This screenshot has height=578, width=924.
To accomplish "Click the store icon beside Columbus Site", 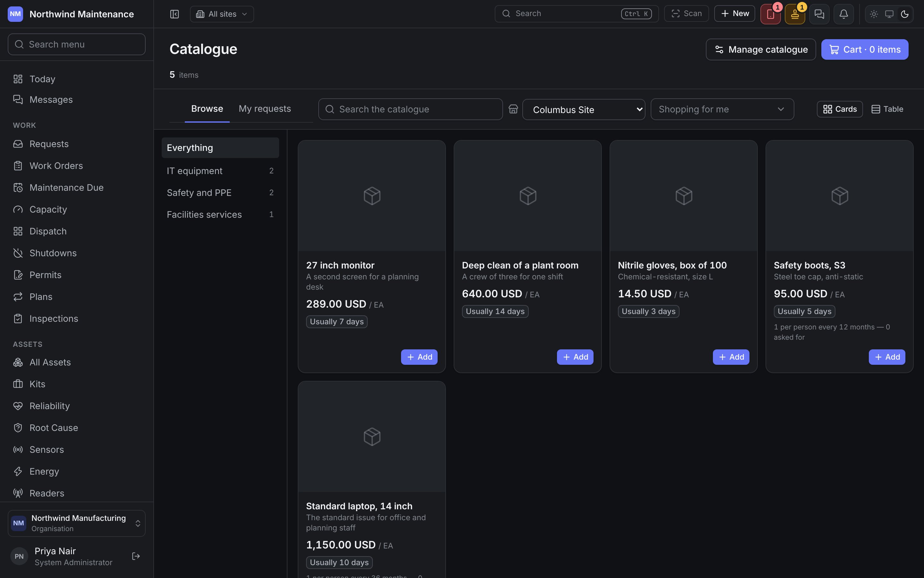I will tap(513, 109).
